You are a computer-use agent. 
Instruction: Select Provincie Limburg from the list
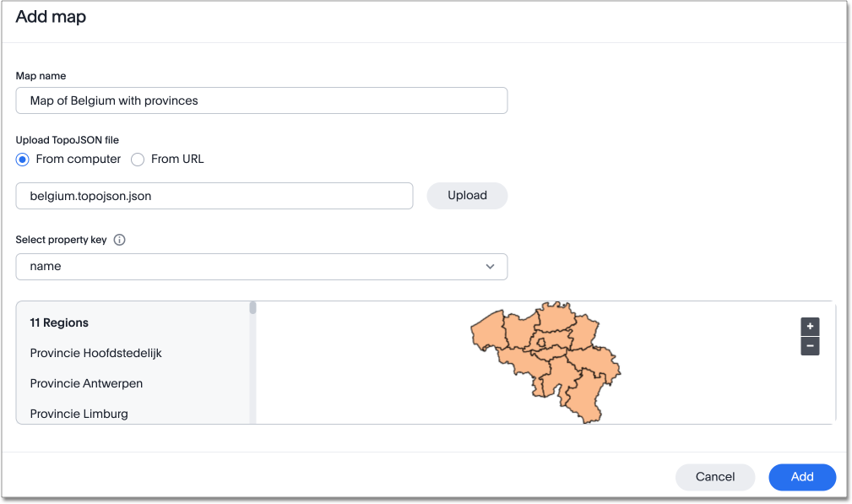79,414
